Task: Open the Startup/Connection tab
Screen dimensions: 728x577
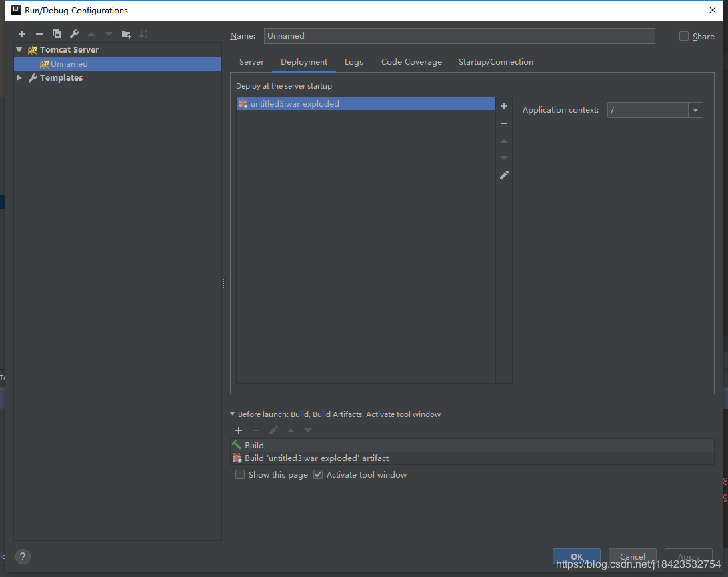Action: click(495, 62)
